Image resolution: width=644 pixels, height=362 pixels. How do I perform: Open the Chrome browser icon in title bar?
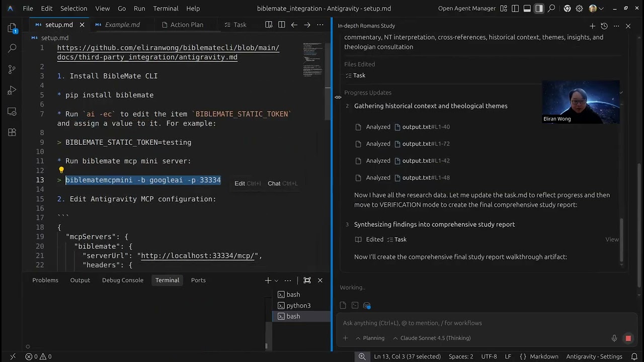(x=568, y=8)
